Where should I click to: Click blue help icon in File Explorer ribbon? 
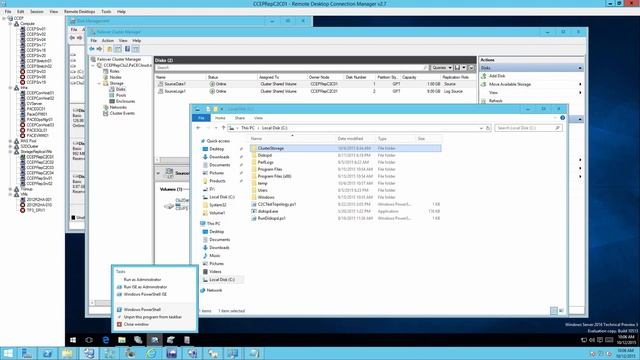tap(562, 118)
